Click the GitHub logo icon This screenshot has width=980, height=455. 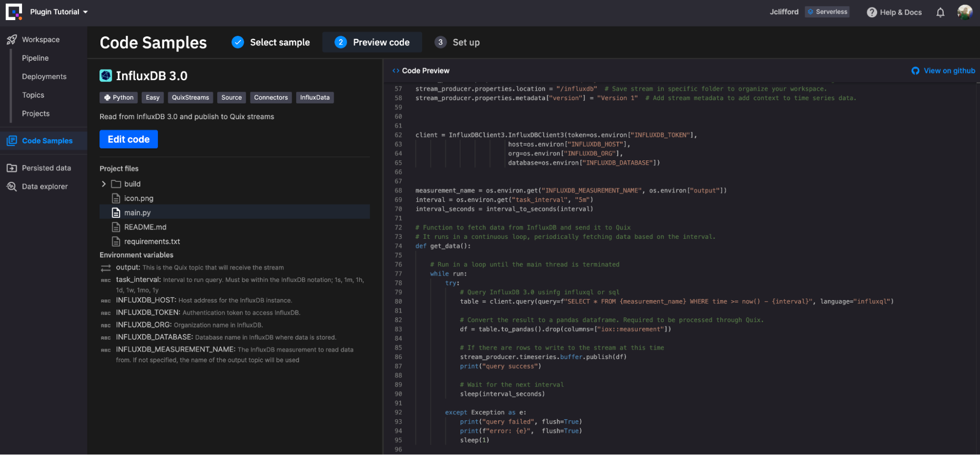(x=915, y=71)
